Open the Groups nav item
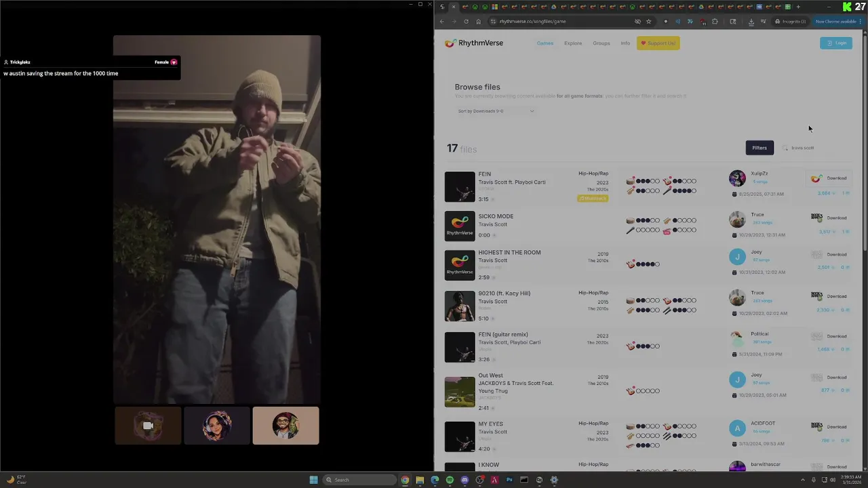This screenshot has width=868, height=488. (x=601, y=43)
